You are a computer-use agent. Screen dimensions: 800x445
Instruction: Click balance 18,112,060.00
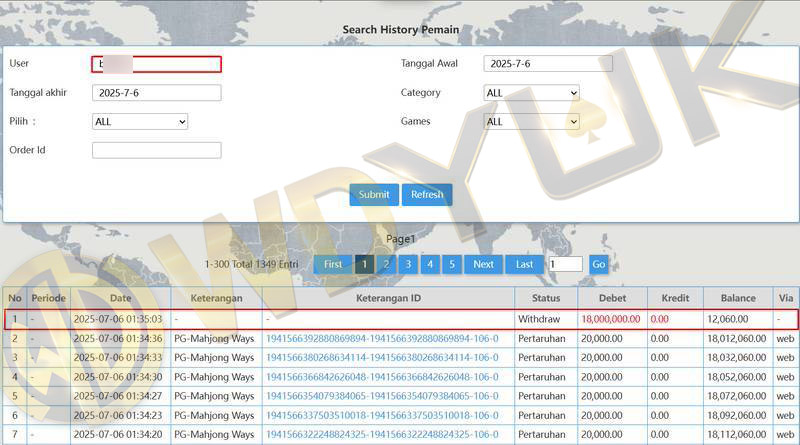(x=736, y=435)
